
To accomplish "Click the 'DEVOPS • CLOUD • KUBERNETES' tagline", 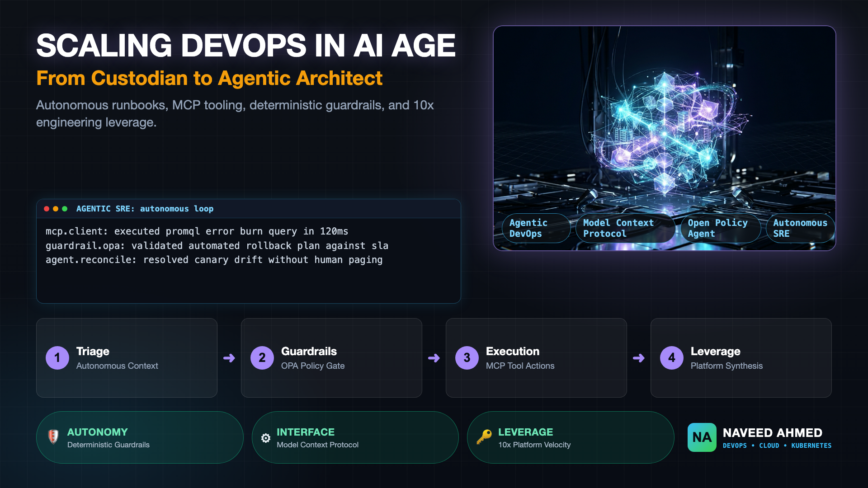I will point(777,446).
